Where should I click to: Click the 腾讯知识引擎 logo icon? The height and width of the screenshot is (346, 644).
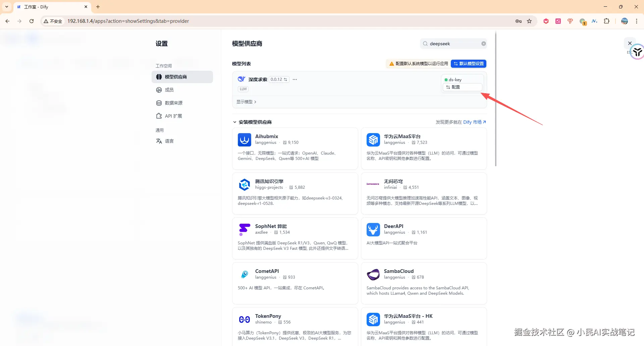pos(245,185)
